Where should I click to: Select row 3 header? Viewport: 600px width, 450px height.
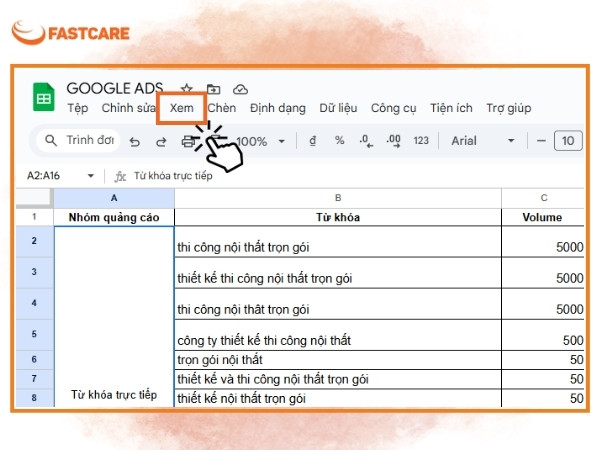[x=34, y=272]
